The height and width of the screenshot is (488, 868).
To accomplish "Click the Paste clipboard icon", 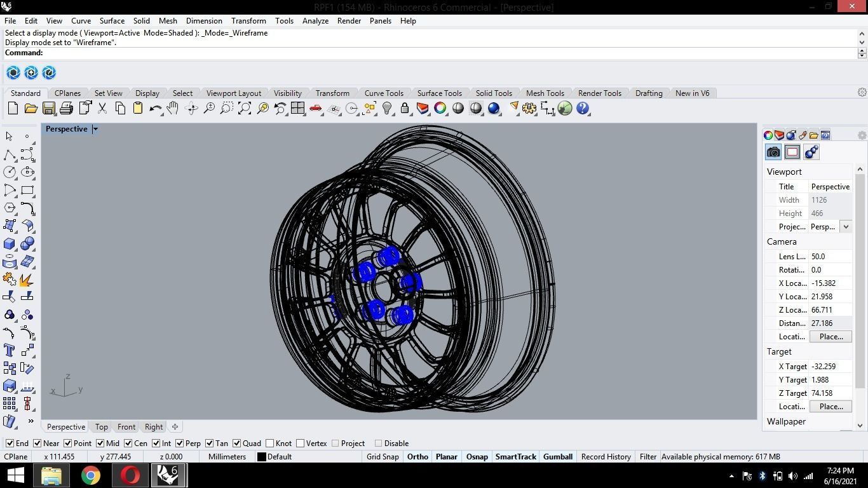I will click(137, 109).
